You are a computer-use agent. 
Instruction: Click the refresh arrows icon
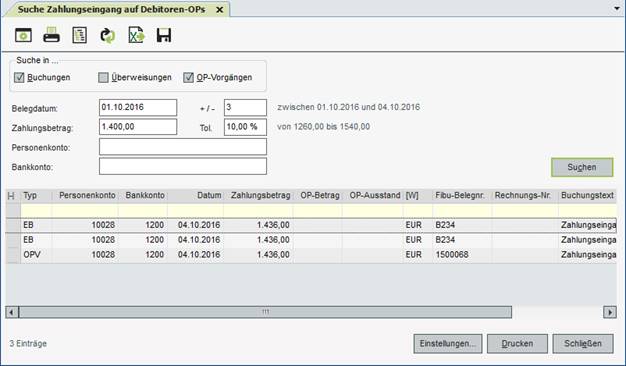coord(107,36)
